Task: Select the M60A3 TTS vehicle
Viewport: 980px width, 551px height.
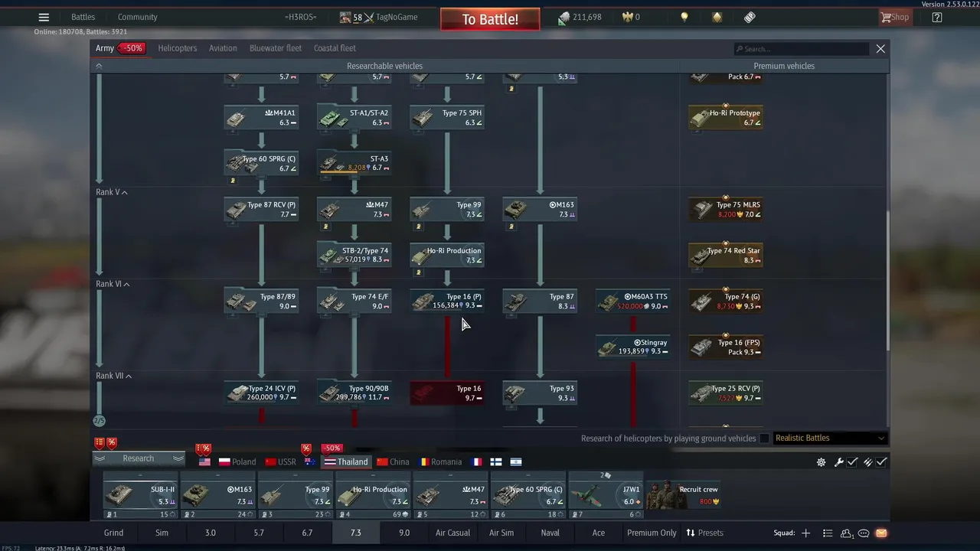Action: [x=632, y=301]
